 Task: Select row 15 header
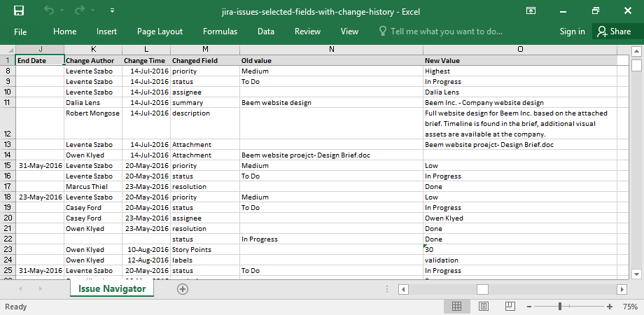coord(8,165)
